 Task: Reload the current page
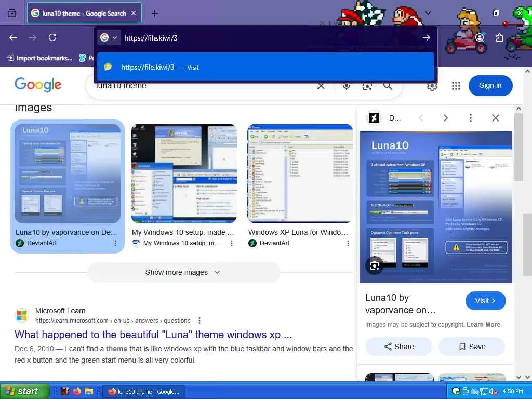[x=52, y=37]
